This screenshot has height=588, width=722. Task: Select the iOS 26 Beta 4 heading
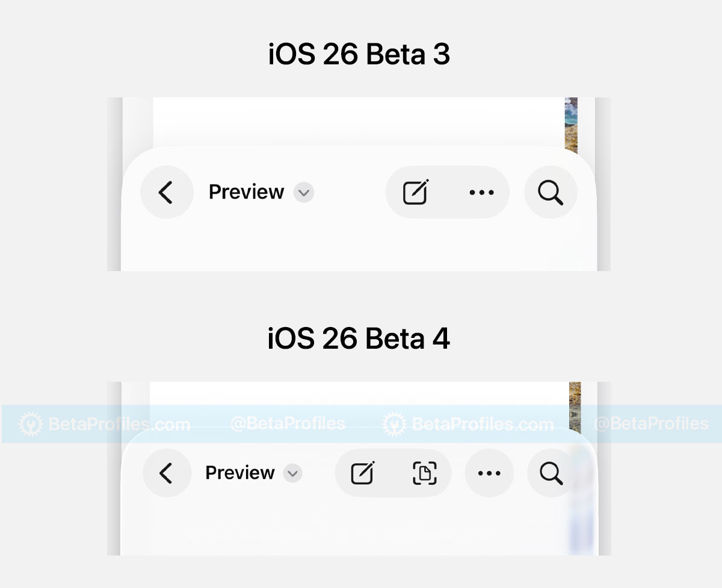(x=359, y=340)
